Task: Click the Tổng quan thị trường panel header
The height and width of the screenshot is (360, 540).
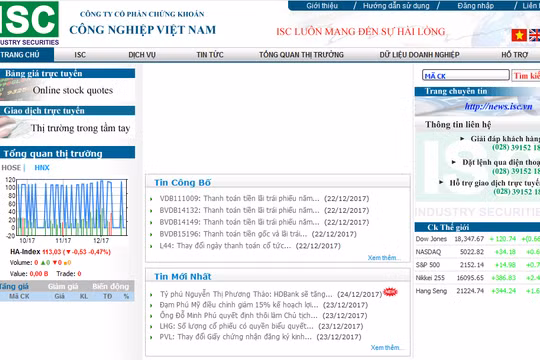Action: [68, 153]
